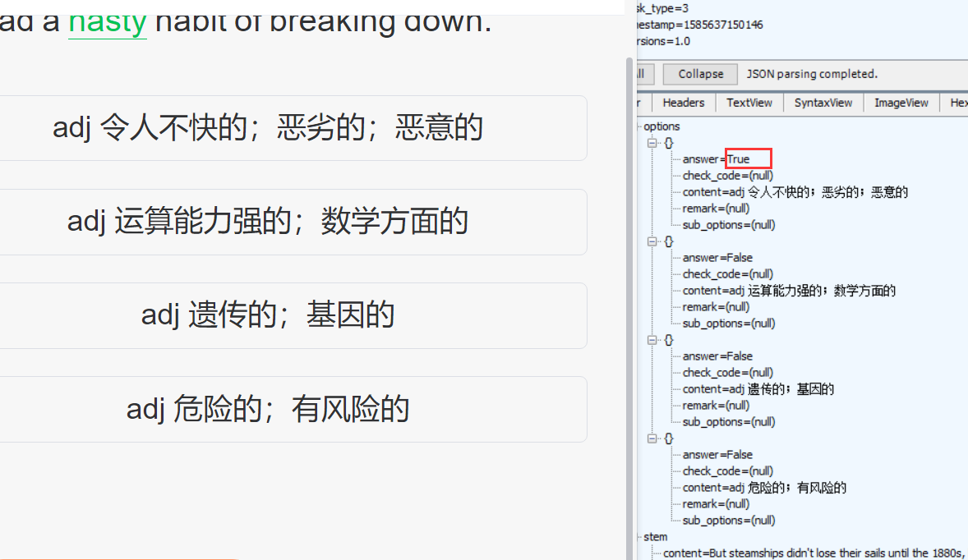Select 'content=adj 运算能力强的；数学方面的' tree row
This screenshot has width=968, height=560.
pos(789,291)
